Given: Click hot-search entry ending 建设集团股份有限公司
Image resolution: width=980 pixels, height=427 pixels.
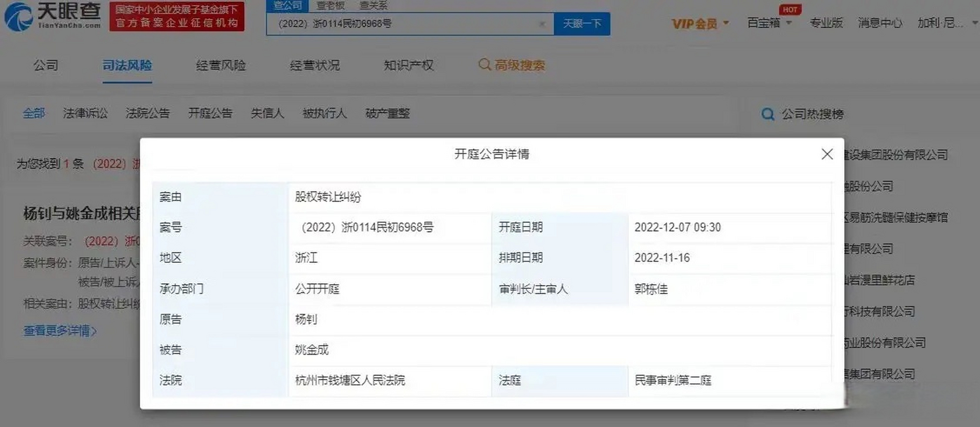Looking at the screenshot, I should pos(896,155).
